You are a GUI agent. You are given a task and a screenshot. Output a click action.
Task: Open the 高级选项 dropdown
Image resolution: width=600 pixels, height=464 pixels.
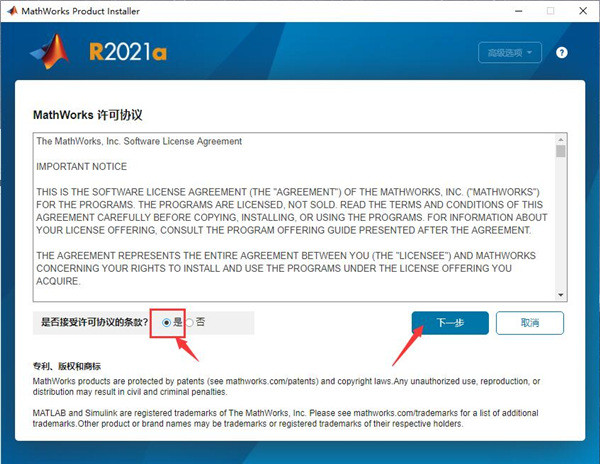(x=510, y=52)
